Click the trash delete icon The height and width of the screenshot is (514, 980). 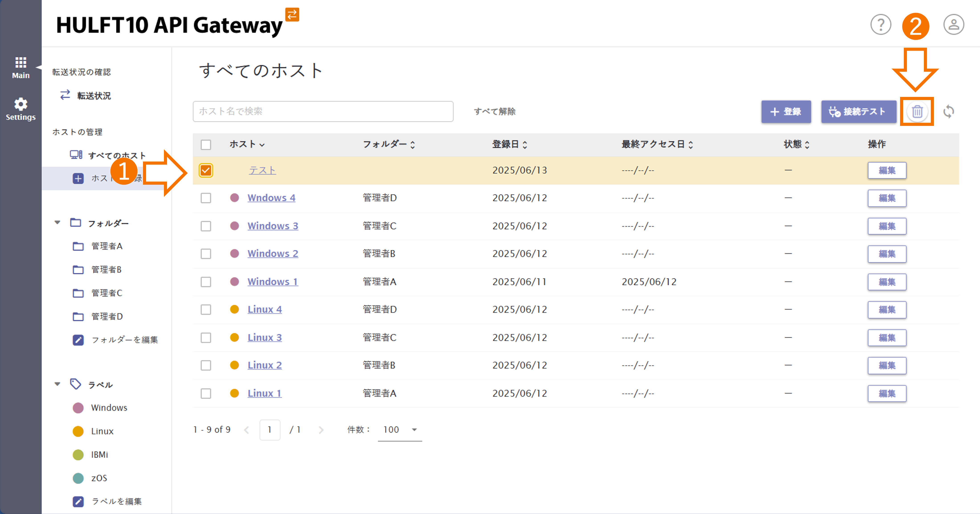click(x=917, y=111)
